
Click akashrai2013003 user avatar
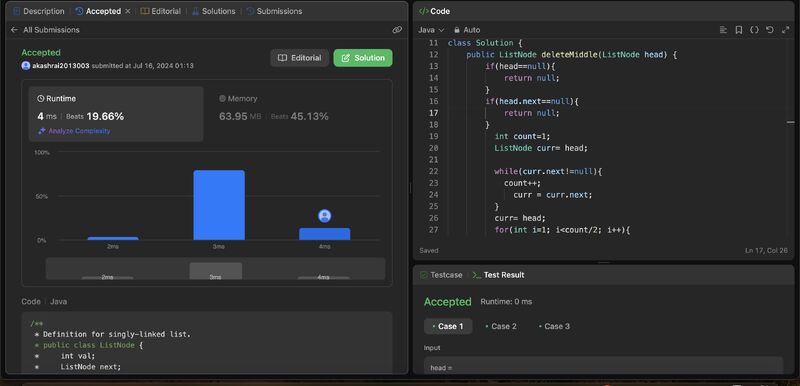(26, 66)
